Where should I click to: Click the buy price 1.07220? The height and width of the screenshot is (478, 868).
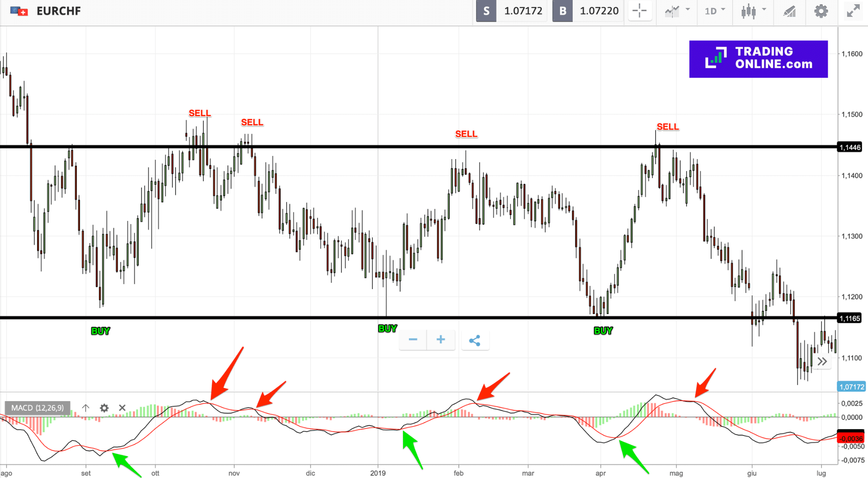tap(599, 11)
